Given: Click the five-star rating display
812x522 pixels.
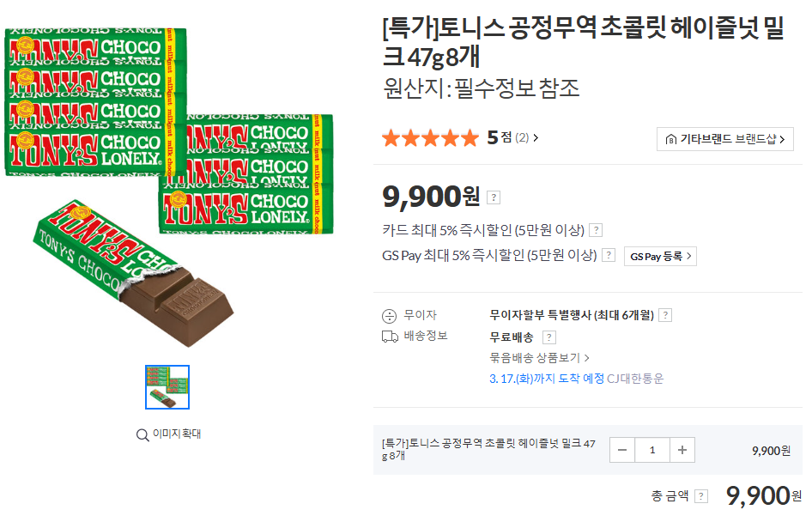Looking at the screenshot, I should click(429, 137).
